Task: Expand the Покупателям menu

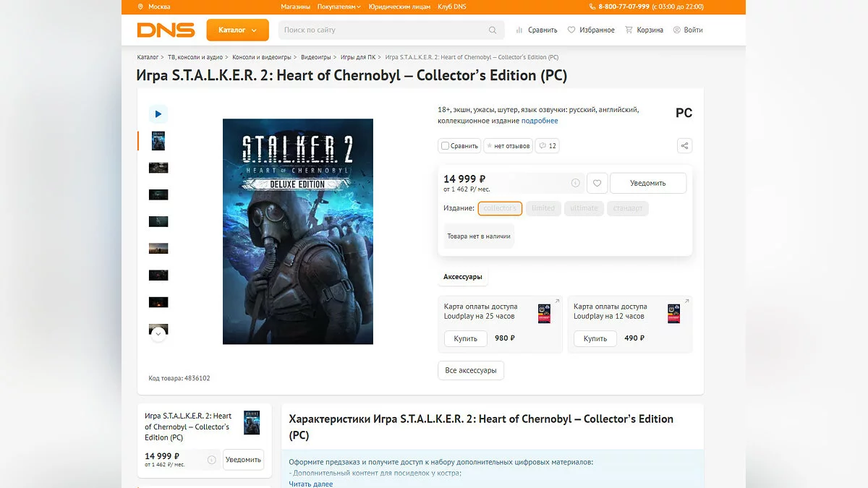Action: click(x=339, y=7)
